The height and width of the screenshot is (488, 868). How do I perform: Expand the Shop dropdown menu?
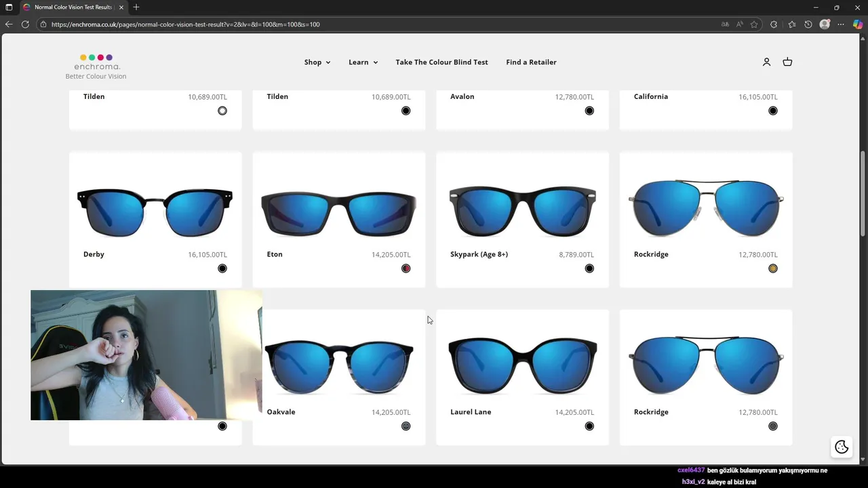click(x=317, y=62)
